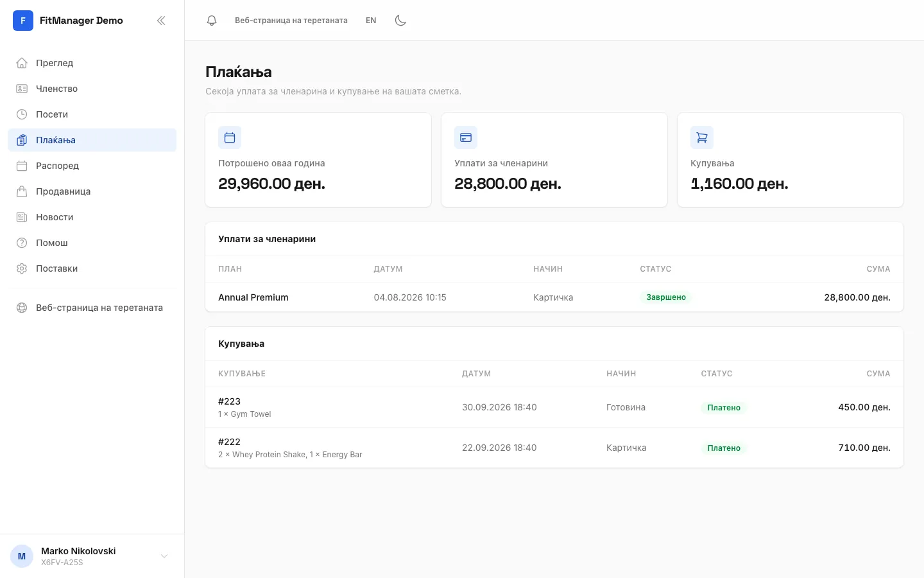Screen dimensions: 924x578
Task: Click the date 30.09.2026 18:40
Action: click(x=499, y=407)
